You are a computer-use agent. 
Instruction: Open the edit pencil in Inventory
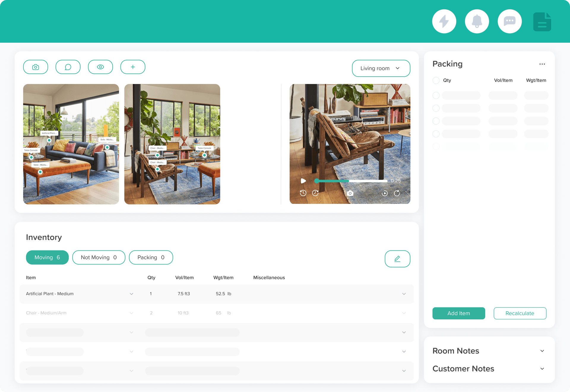[397, 258]
